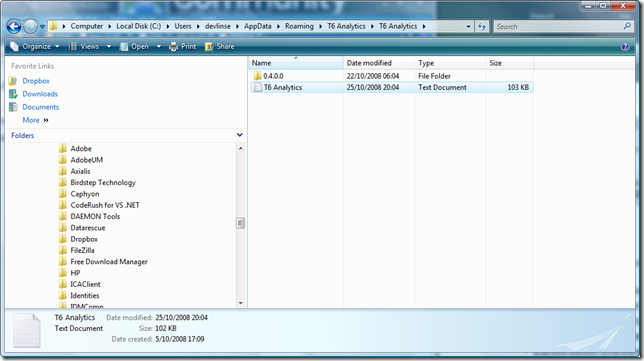
Task: Open the dropdown arrow next to Open
Action: [159, 46]
